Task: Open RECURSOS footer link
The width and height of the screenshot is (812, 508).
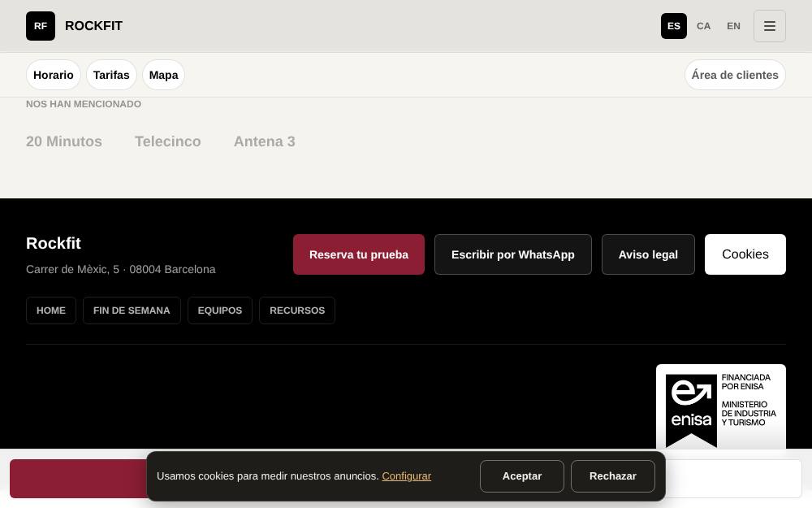Action: pyautogui.click(x=297, y=310)
